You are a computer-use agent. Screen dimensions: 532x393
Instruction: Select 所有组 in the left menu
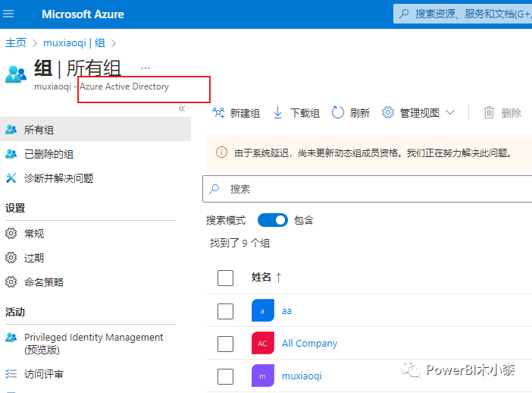[95, 130]
